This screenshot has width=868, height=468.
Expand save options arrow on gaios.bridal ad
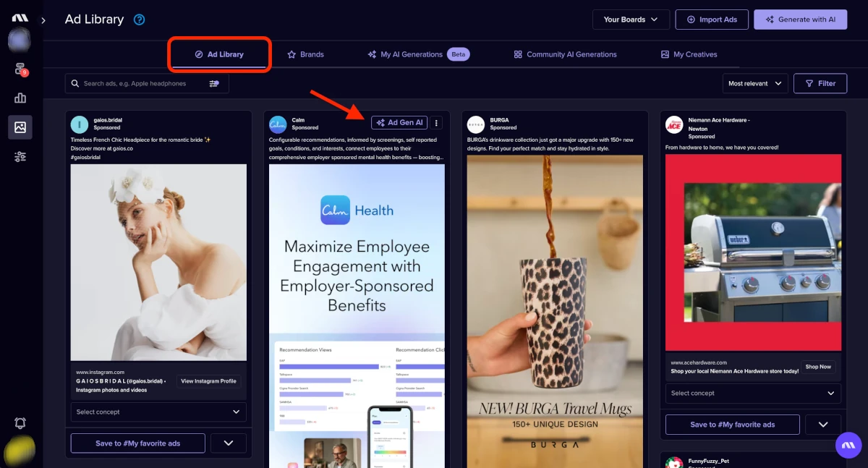pyautogui.click(x=229, y=443)
